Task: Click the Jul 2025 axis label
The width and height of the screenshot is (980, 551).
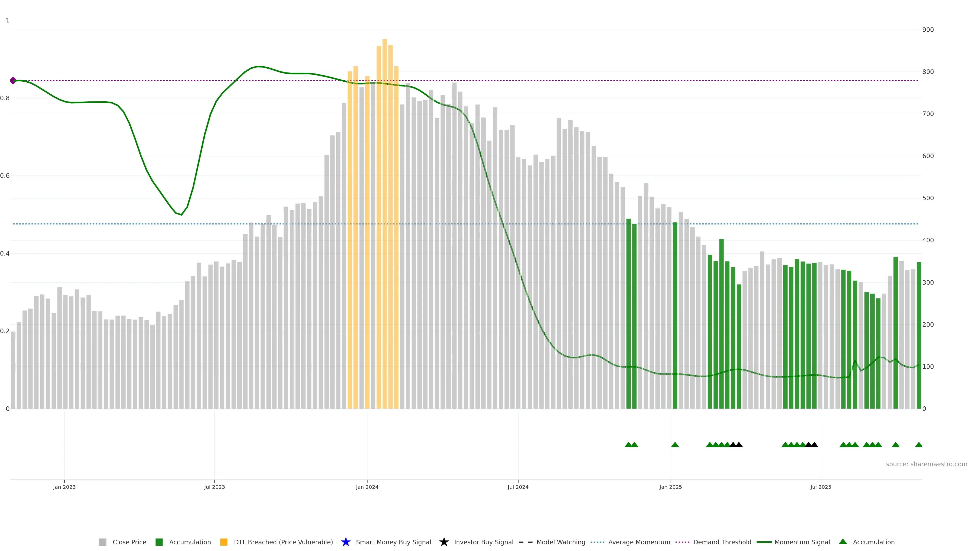Action: 820,487
